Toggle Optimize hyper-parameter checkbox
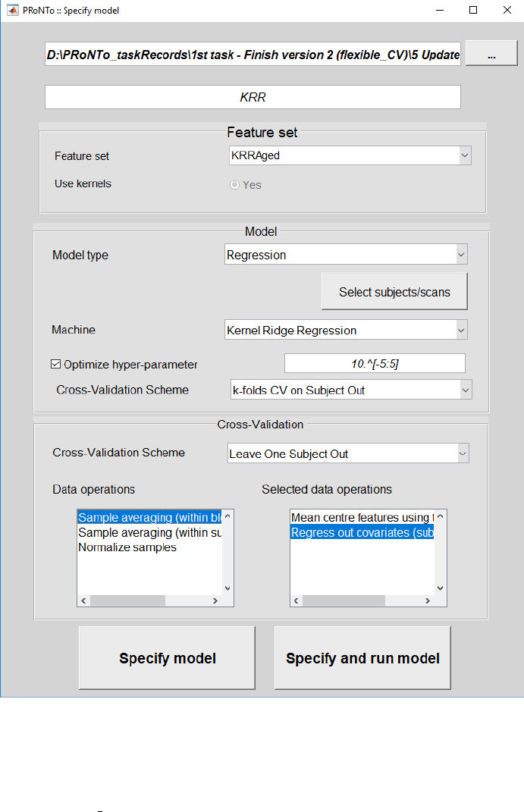 click(56, 364)
